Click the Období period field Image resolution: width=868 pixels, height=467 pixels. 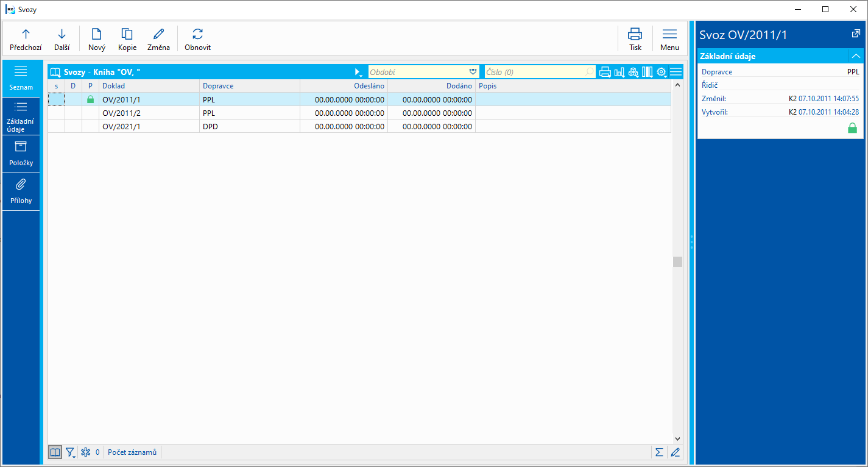point(418,72)
